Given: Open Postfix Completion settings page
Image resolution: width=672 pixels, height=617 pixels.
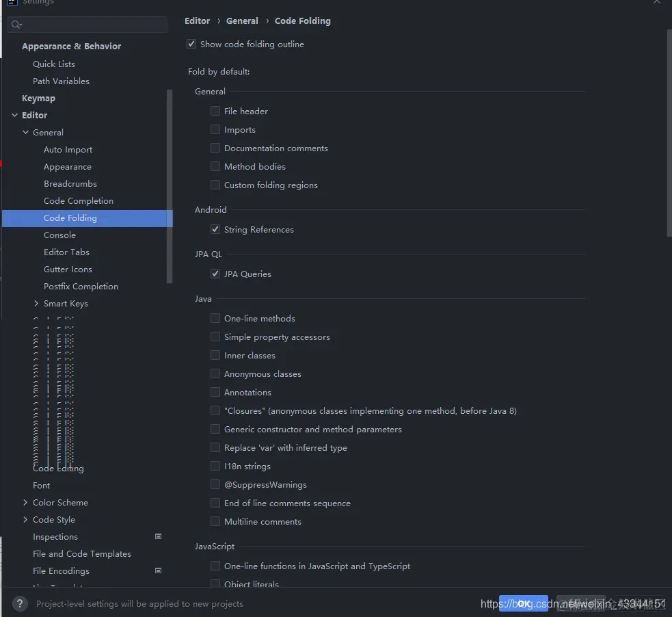Looking at the screenshot, I should (81, 287).
